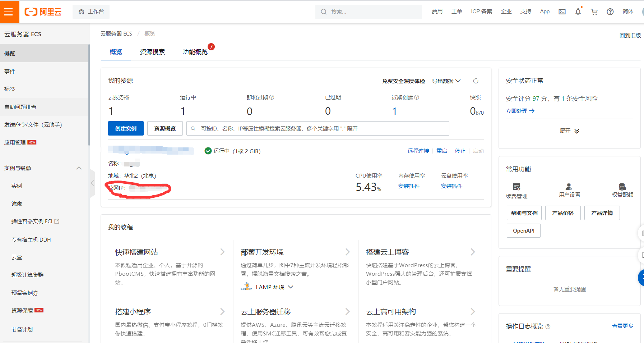Click help icon next to 即将过期
The image size is (644, 343).
(272, 97)
